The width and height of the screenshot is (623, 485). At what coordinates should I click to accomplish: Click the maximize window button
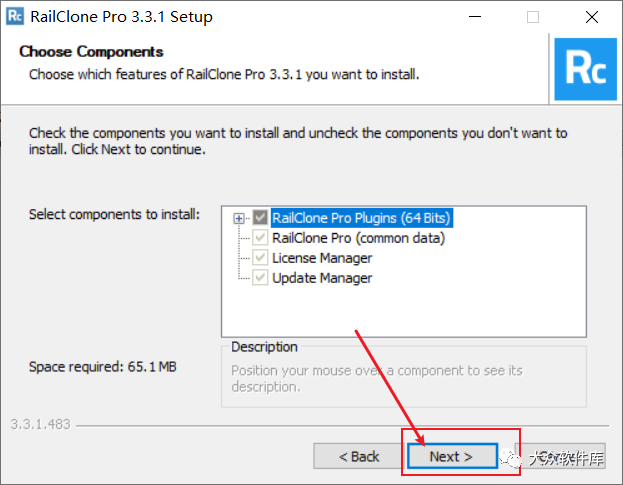[532, 17]
